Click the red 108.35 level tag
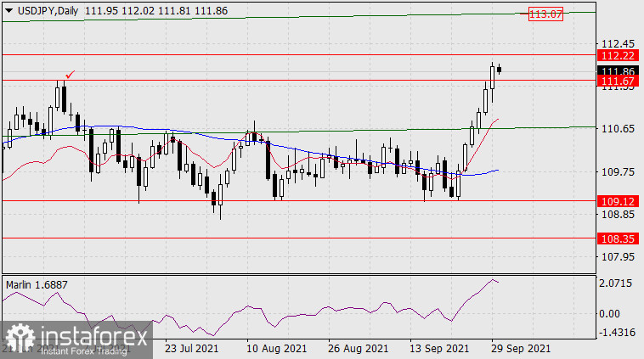Image resolution: width=644 pixels, height=359 pixels. click(x=617, y=239)
